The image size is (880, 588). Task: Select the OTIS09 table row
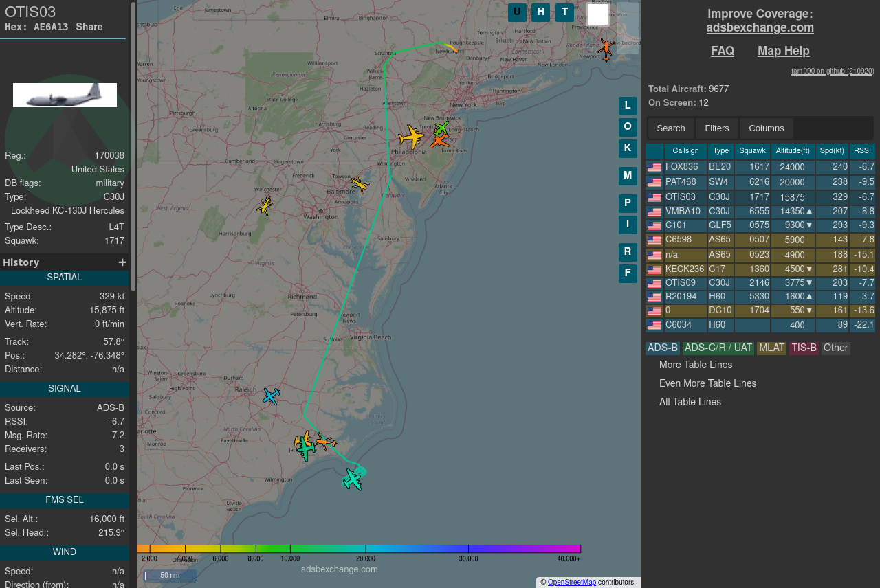(760, 283)
